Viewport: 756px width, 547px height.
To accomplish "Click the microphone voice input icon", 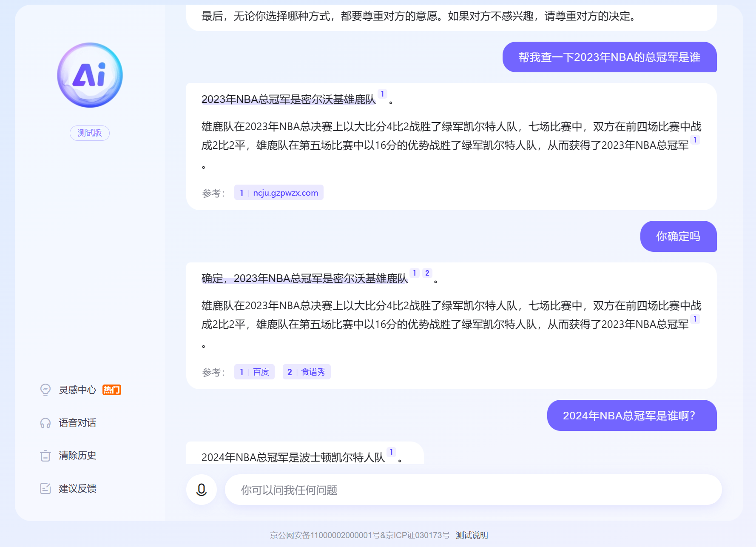I will click(202, 490).
